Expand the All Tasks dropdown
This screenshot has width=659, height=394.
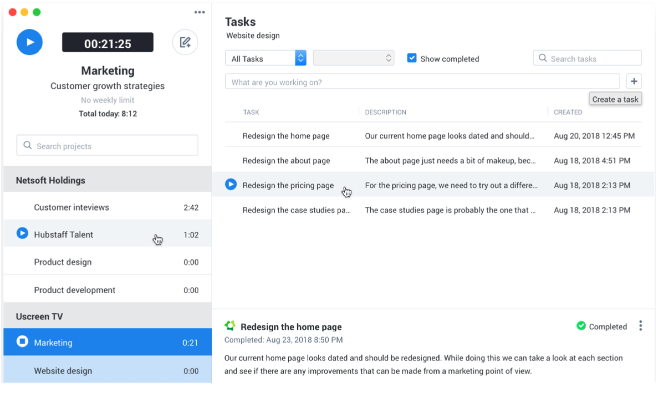click(266, 58)
